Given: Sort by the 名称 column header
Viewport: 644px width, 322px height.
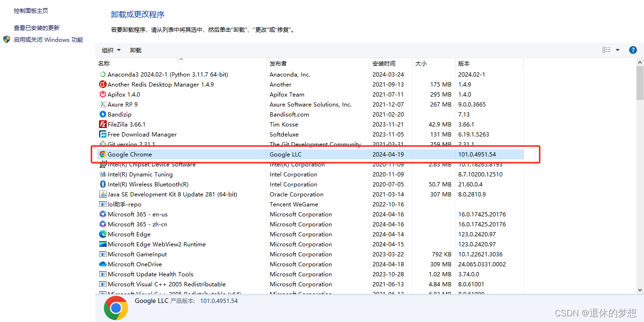Looking at the screenshot, I should 181,63.
